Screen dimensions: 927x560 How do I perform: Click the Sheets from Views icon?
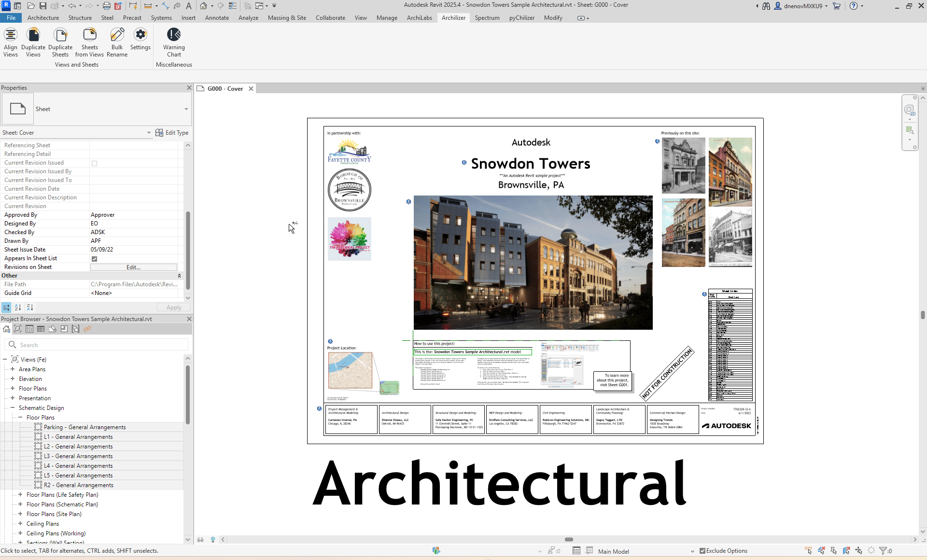[89, 35]
